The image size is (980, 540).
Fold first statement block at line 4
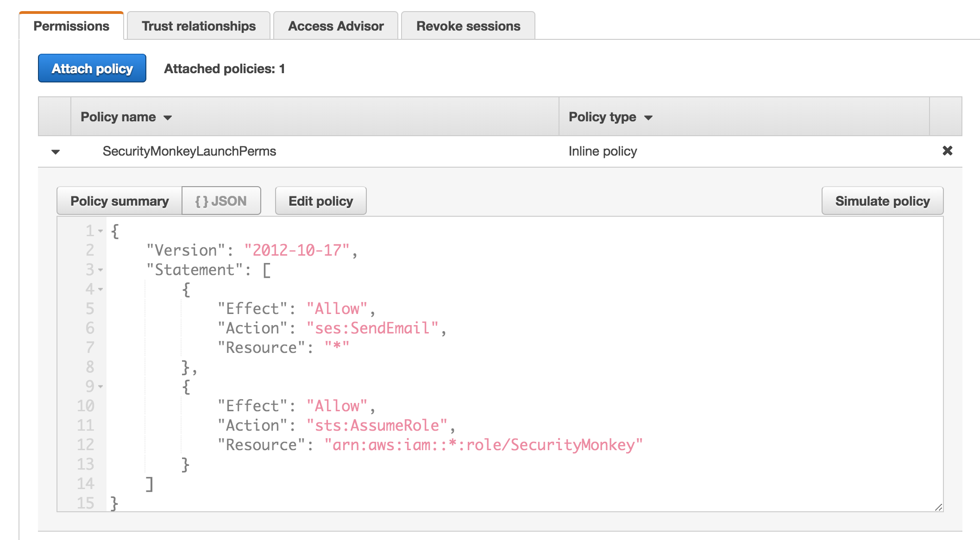[x=101, y=289]
